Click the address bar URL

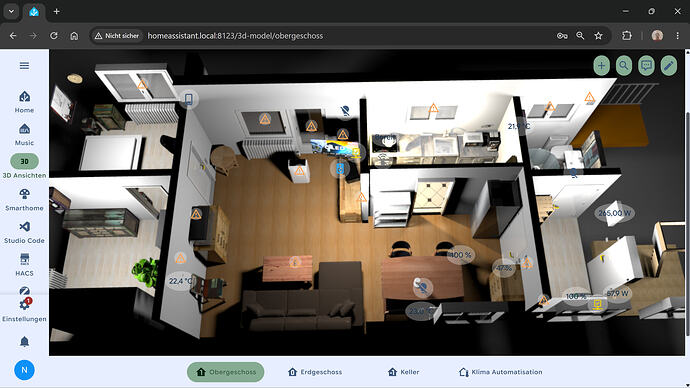235,36
